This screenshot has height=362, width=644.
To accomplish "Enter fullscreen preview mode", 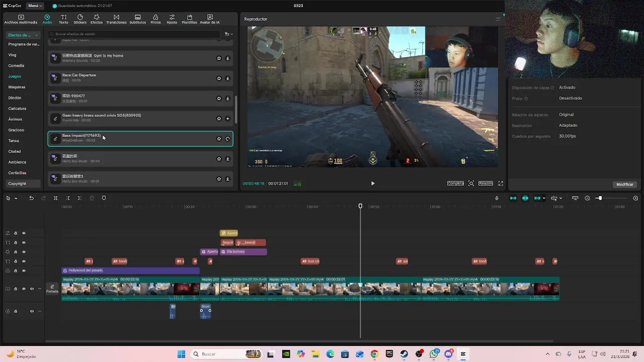I will coord(501,184).
